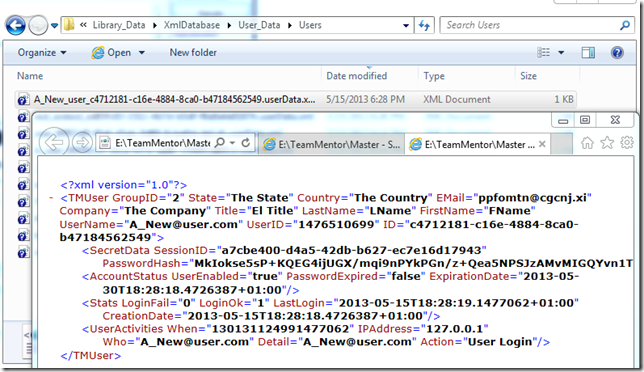Screen dimensions: 644x372
Task: Click the 5/15/2013 6:28 PM date cell
Action: [365, 99]
